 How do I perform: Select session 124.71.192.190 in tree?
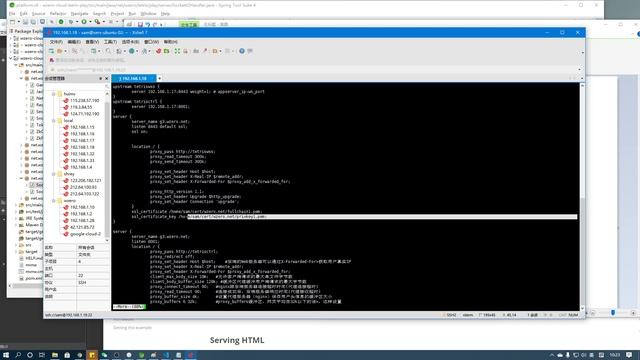(x=84, y=114)
